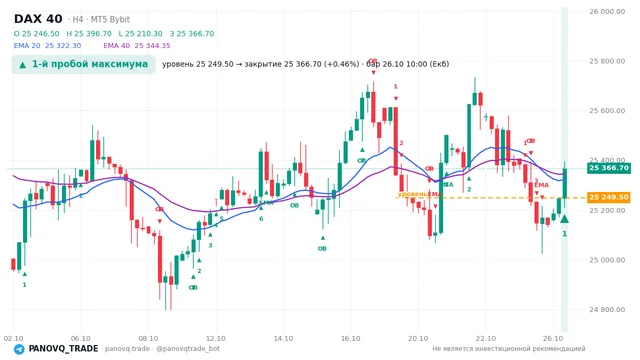The width and height of the screenshot is (640, 360).
Task: Click the 26 000.00 price axis label
Action: click(x=607, y=11)
